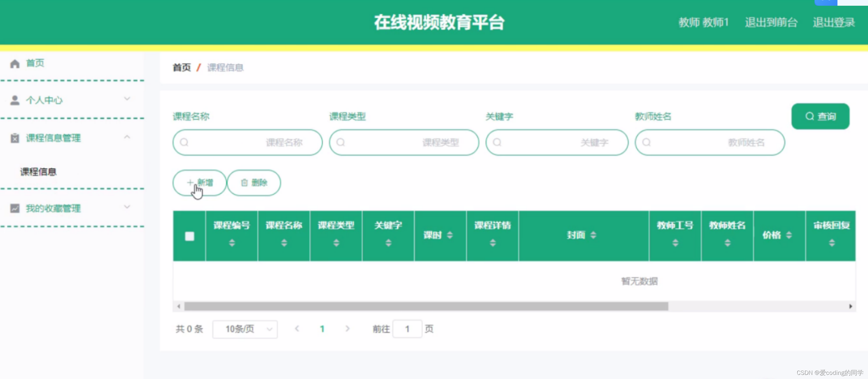Sort by 价格 column arrows
Viewport: 868px width, 379px height.
click(789, 235)
